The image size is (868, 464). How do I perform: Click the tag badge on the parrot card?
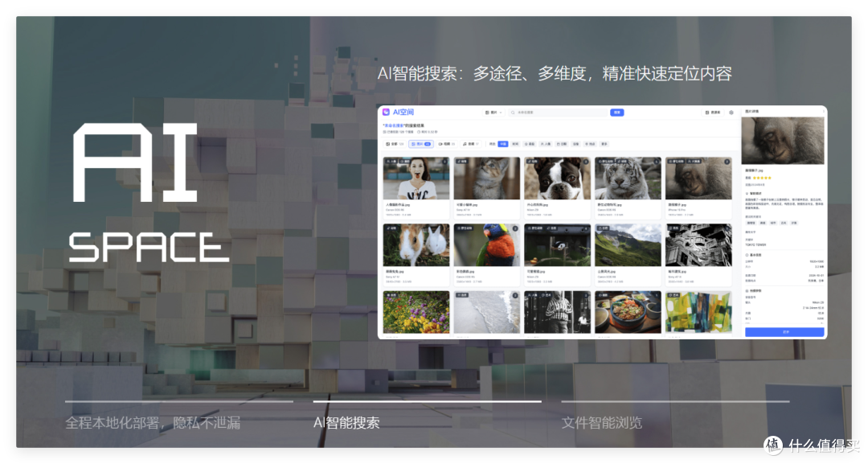point(465,228)
